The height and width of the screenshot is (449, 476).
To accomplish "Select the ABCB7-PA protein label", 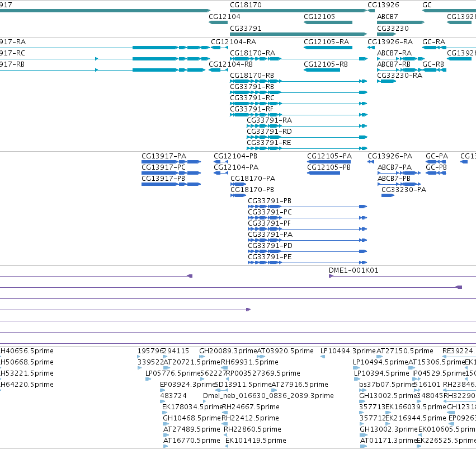I will [395, 167].
